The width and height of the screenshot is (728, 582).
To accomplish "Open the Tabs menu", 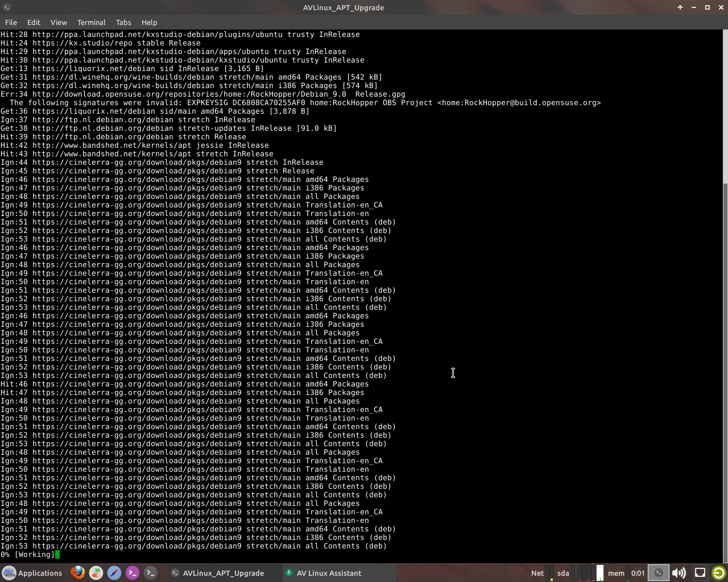I will (x=123, y=22).
